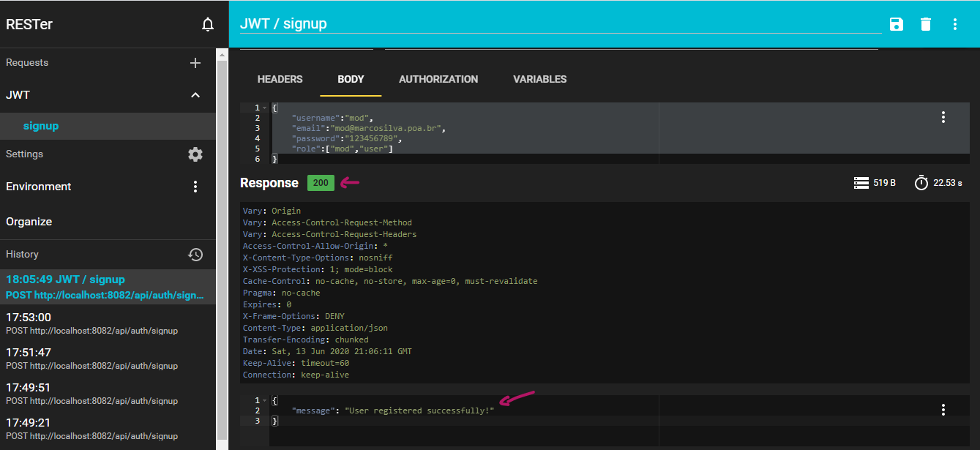Viewport: 980px width, 450px height.
Task: Open History with the clock icon
Action: coord(195,254)
